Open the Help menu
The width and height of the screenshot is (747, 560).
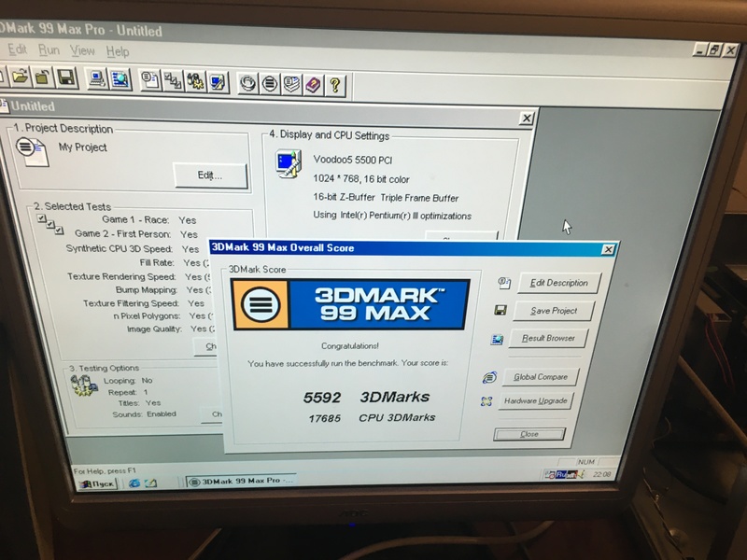point(118,51)
